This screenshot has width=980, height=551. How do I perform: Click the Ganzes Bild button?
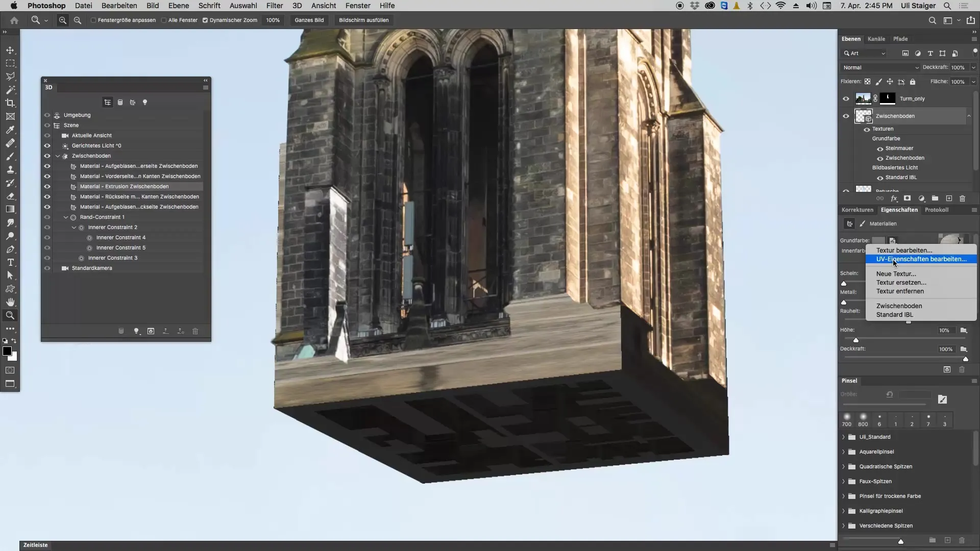(x=309, y=20)
